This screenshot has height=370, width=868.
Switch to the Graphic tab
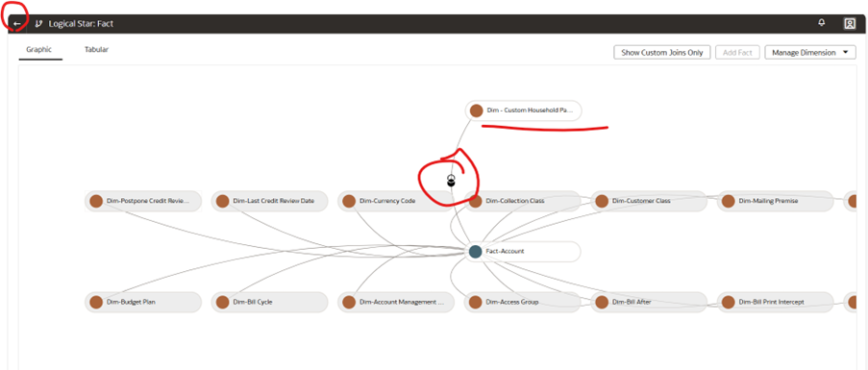(x=38, y=49)
